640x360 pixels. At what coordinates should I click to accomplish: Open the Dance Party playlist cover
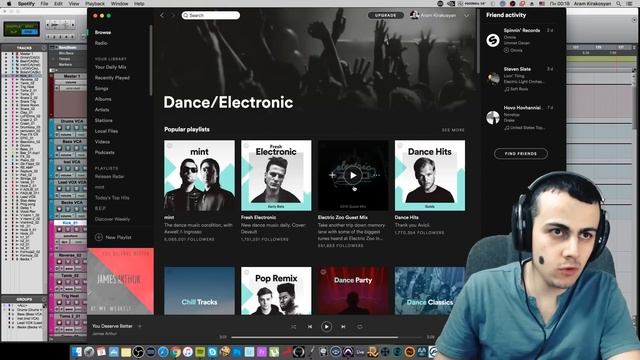tap(353, 291)
